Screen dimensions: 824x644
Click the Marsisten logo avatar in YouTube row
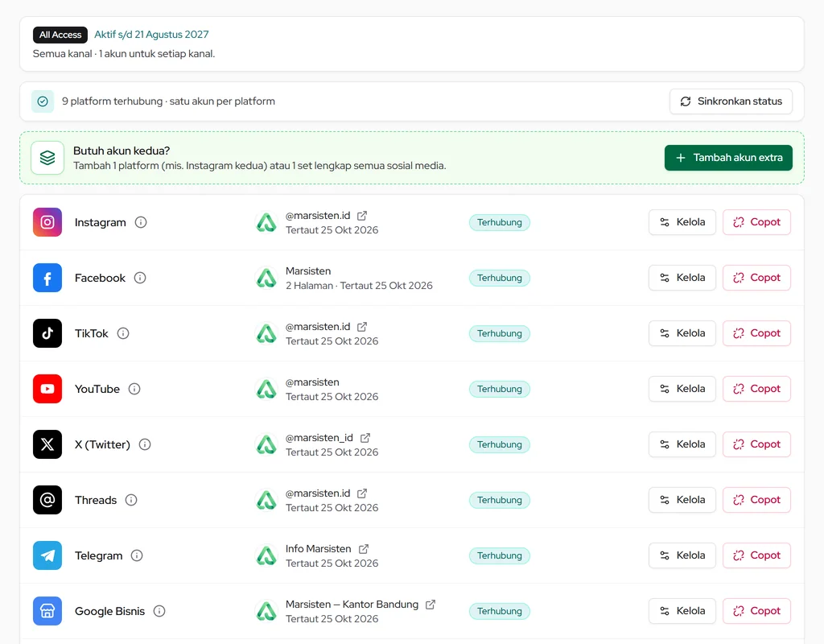266,389
